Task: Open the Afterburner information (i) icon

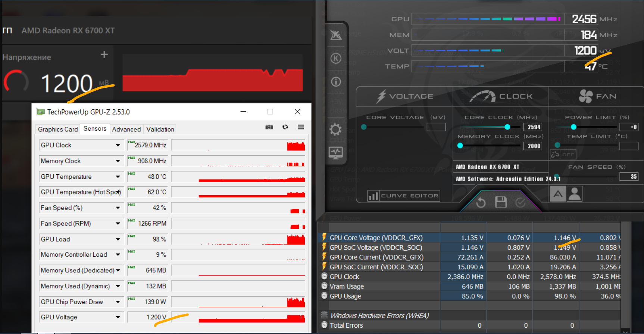Action: click(x=336, y=82)
